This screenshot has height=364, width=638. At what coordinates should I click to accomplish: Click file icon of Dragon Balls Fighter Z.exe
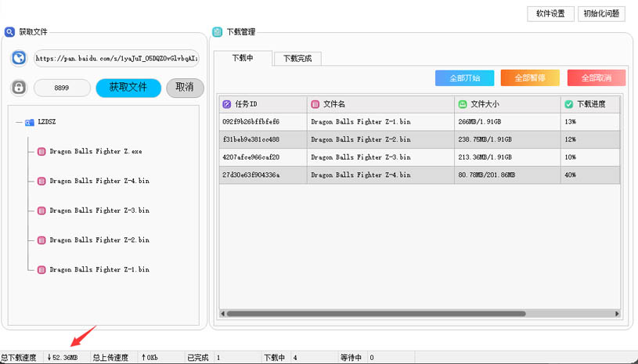coord(41,152)
